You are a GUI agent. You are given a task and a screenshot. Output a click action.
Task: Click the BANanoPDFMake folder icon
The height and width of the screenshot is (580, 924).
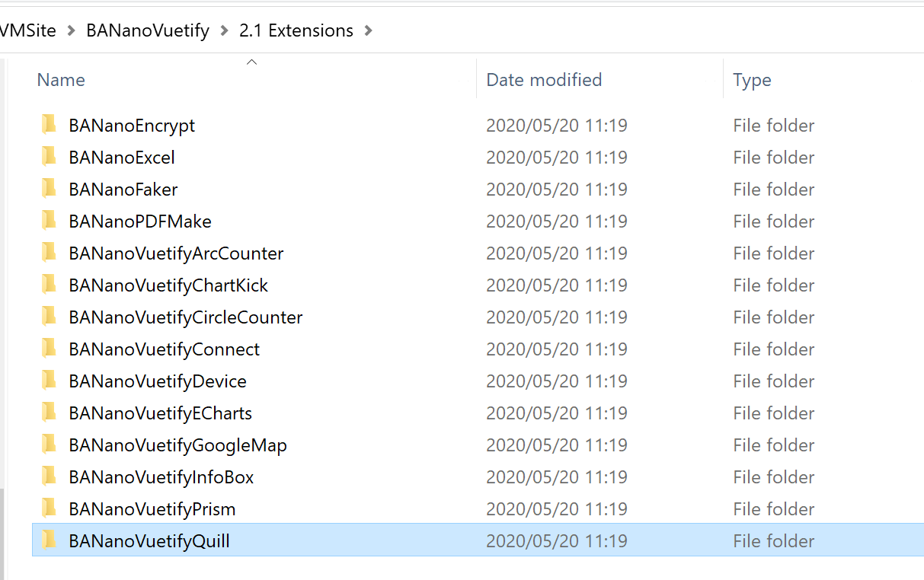point(49,221)
